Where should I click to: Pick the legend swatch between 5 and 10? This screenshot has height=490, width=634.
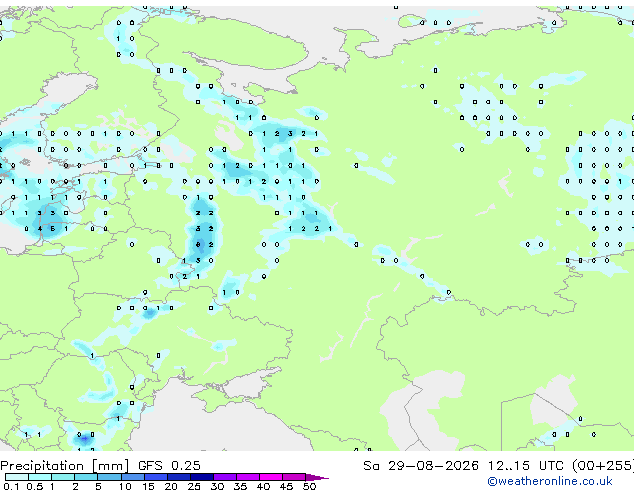pos(110,477)
